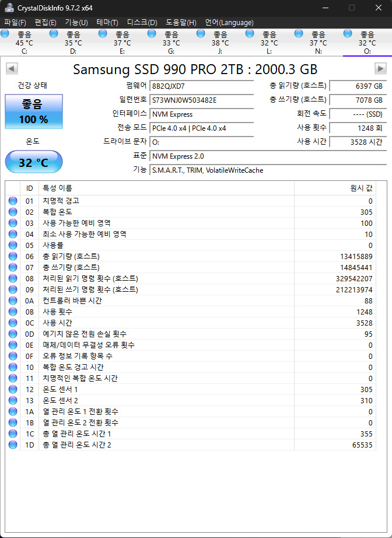392x538 pixels.
Task: Click power on hours value 3528 시간
Action: (358, 142)
